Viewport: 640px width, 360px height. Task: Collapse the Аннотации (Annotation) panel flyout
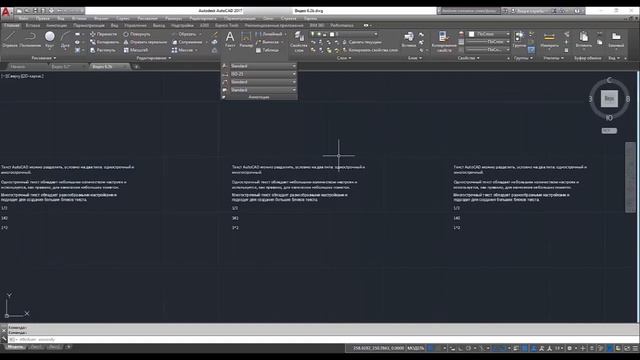[259, 97]
